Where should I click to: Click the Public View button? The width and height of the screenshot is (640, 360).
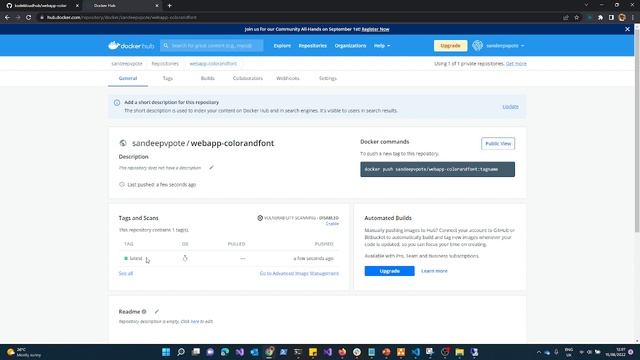(498, 144)
